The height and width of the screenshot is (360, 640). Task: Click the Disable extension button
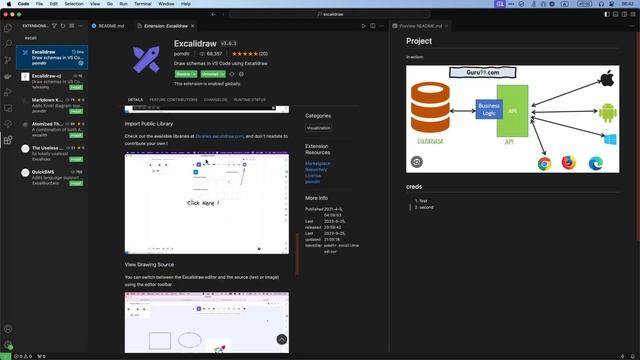point(183,74)
